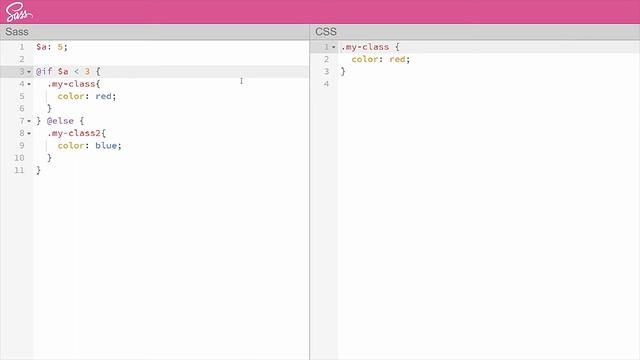Click line number 2 in CSS gutter
Image resolution: width=640 pixels, height=360 pixels.
(326, 59)
